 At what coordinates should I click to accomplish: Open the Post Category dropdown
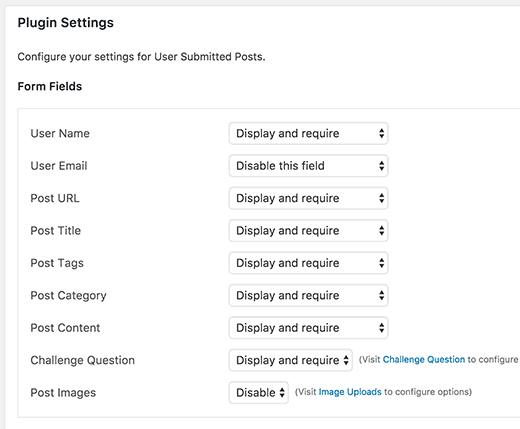pyautogui.click(x=308, y=295)
